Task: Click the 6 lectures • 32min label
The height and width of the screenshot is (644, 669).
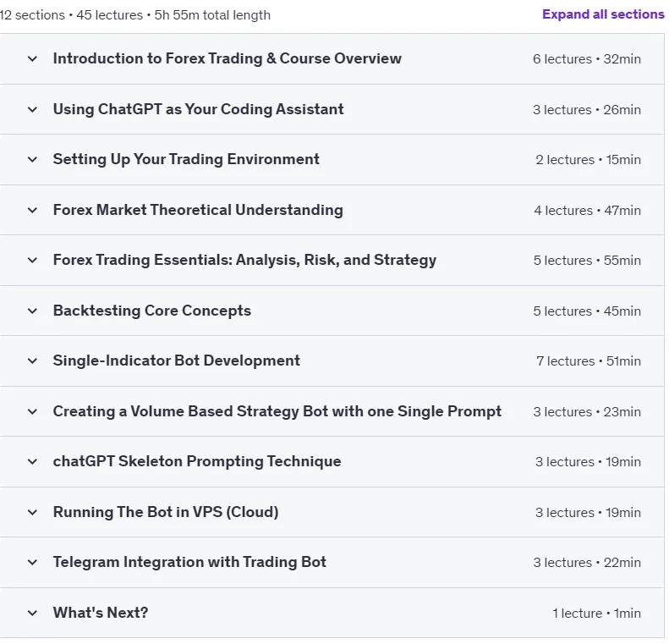Action: pos(587,59)
